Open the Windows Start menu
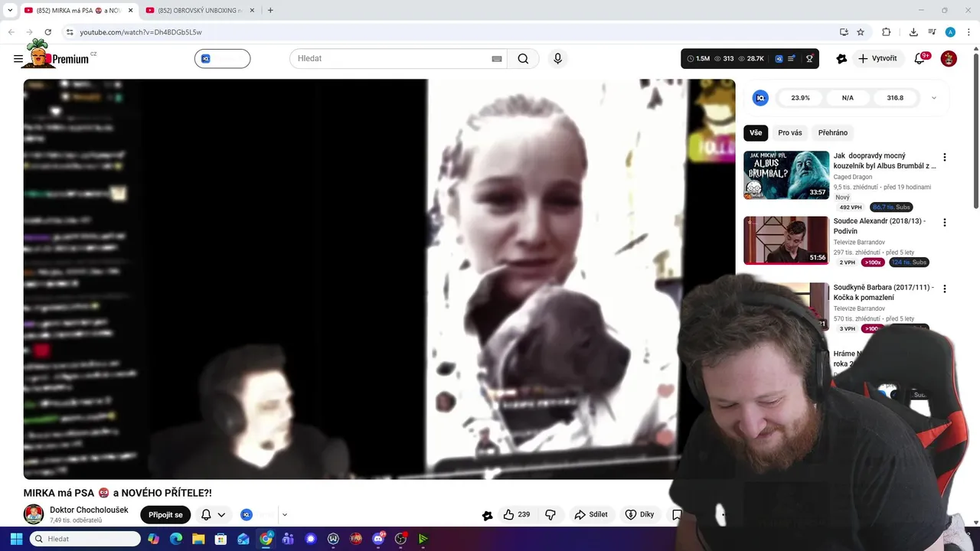This screenshot has width=980, height=551. click(16, 539)
